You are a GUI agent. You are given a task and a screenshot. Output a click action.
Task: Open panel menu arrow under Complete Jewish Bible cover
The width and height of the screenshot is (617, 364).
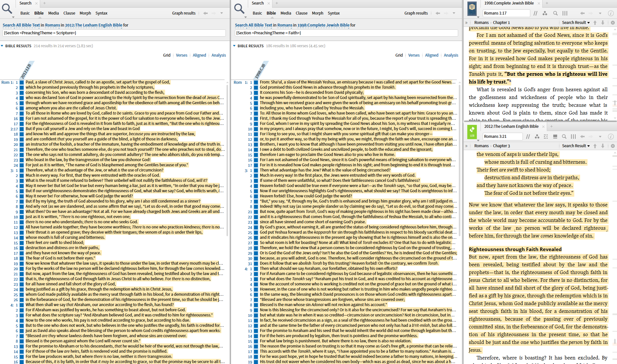tap(478, 17)
